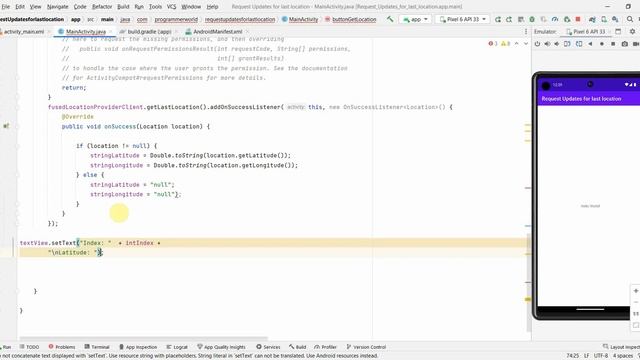Stop the running app with red square
Viewport: 640px width, 360px height.
[x=578, y=19]
